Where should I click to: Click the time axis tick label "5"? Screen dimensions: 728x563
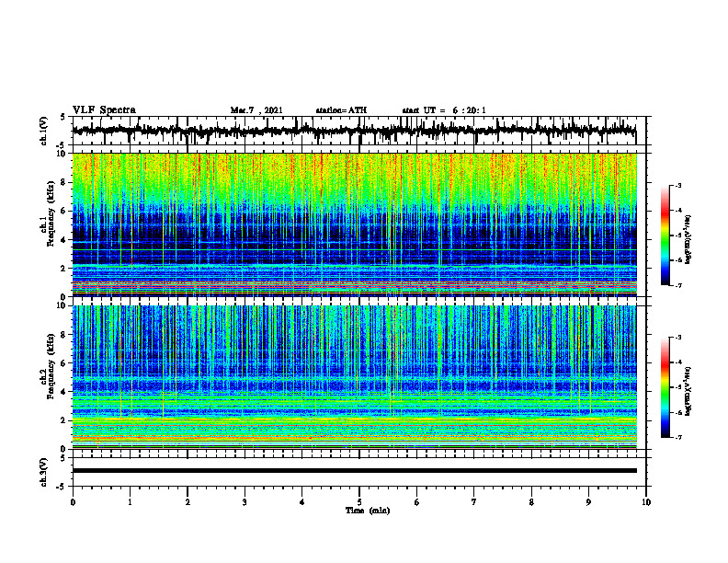click(x=359, y=502)
